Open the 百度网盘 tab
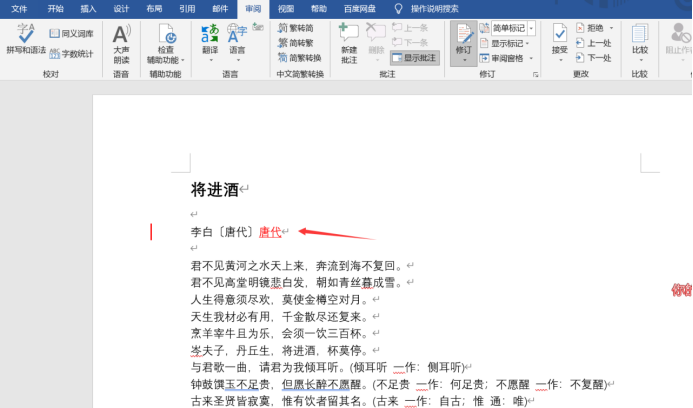This screenshot has height=408, width=693. point(360,8)
